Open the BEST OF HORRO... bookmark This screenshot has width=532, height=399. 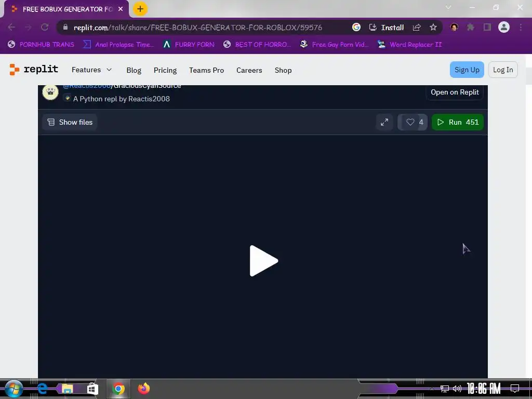tap(257, 45)
